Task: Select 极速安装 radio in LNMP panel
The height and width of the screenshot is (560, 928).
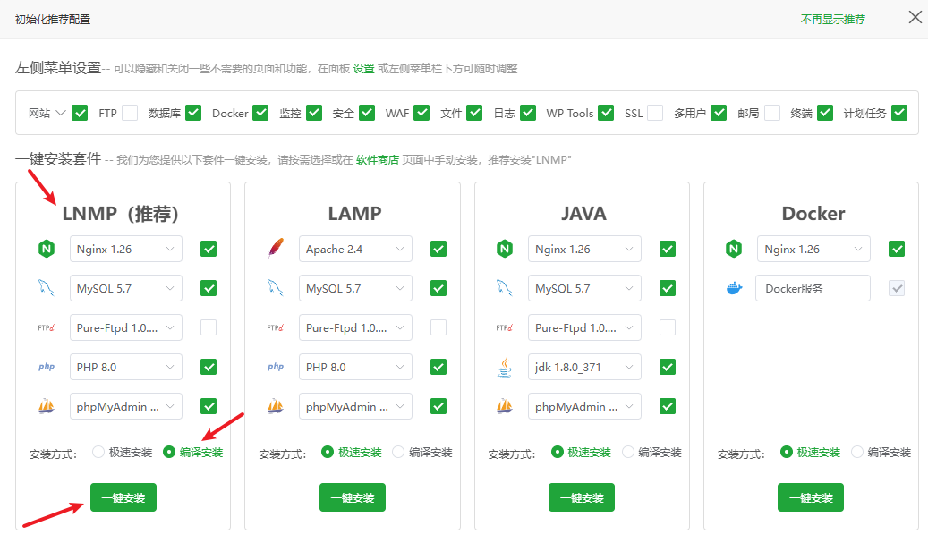Action: (99, 452)
